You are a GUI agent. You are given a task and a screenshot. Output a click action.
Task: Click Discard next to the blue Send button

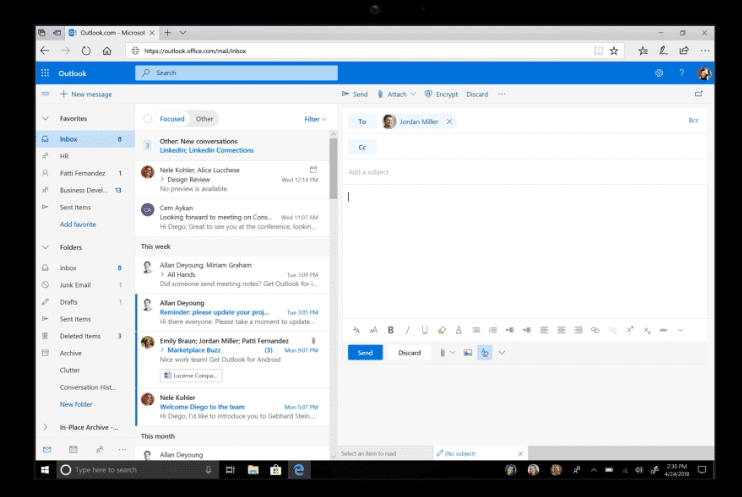click(x=409, y=353)
